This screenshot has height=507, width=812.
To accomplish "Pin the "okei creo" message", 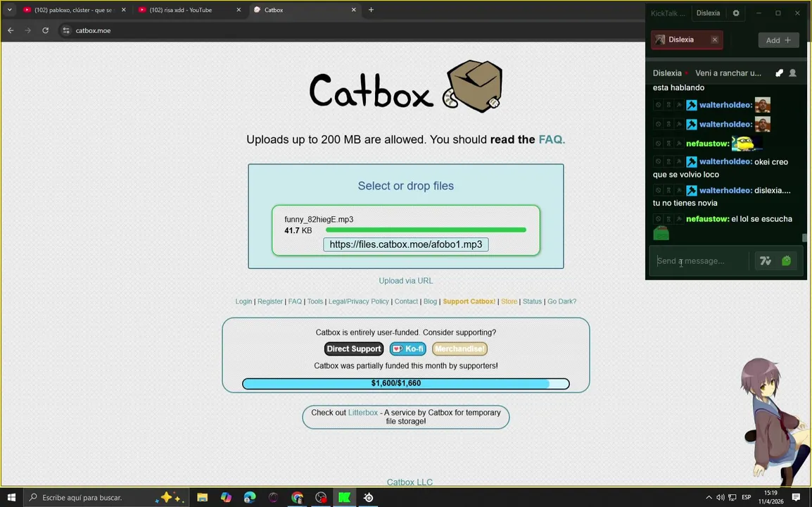I will click(x=679, y=162).
